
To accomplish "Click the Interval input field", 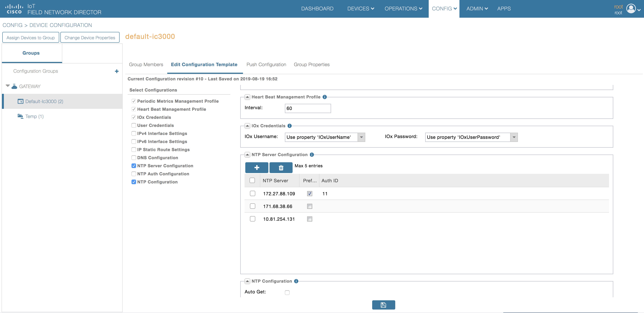I will pyautogui.click(x=308, y=108).
